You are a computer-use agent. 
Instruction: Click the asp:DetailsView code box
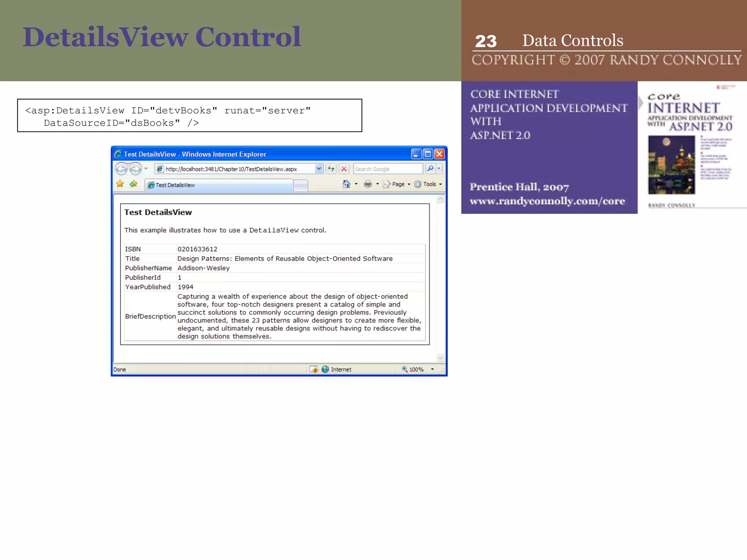tap(190, 115)
